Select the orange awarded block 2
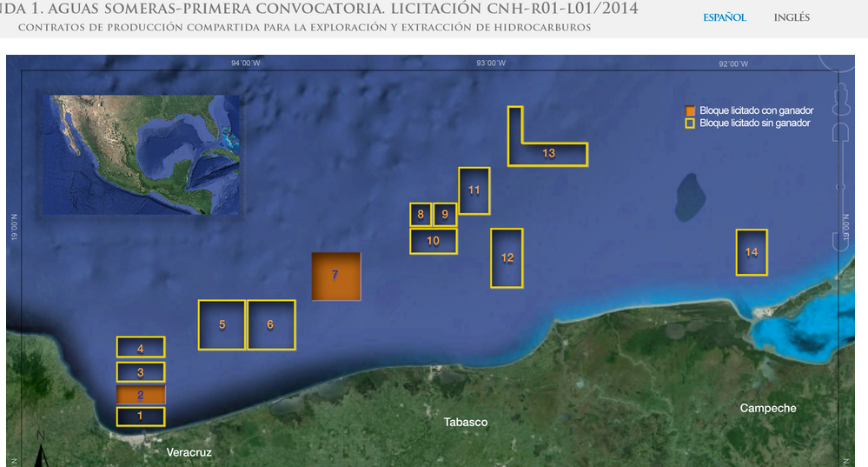Screen dimensions: 868x467 141,395
